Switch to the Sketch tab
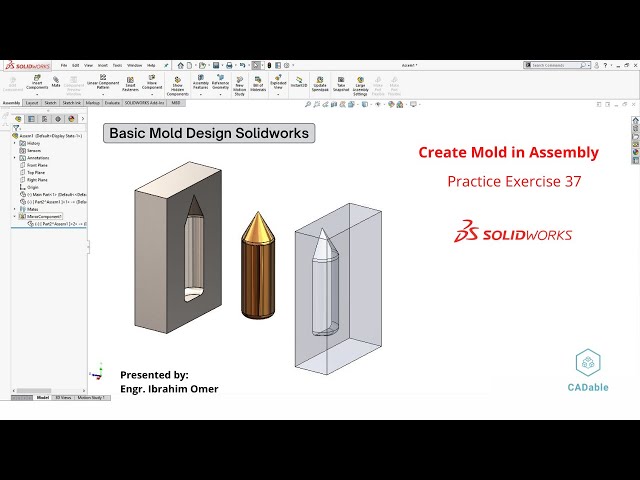The width and height of the screenshot is (640, 480). click(50, 103)
